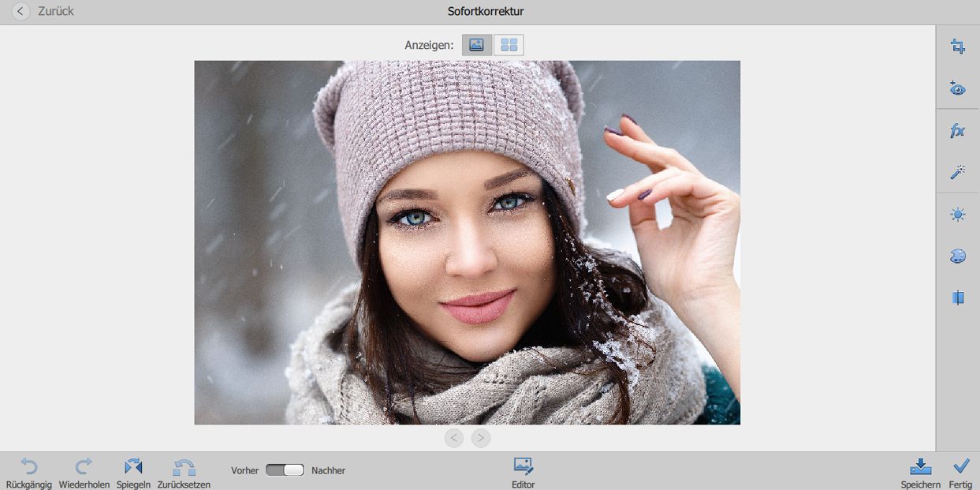
Task: Finish editing with Fertig
Action: point(960,473)
